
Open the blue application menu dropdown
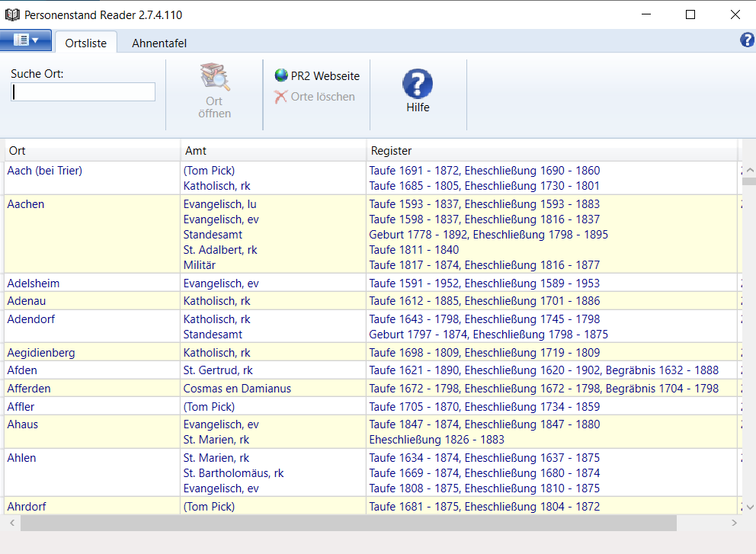pos(26,40)
